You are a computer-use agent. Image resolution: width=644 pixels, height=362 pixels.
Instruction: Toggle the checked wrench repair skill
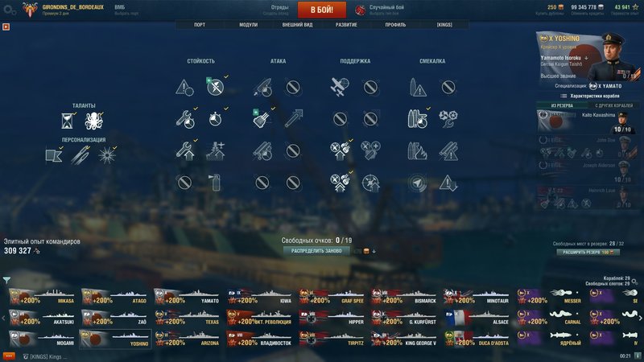coord(185,119)
